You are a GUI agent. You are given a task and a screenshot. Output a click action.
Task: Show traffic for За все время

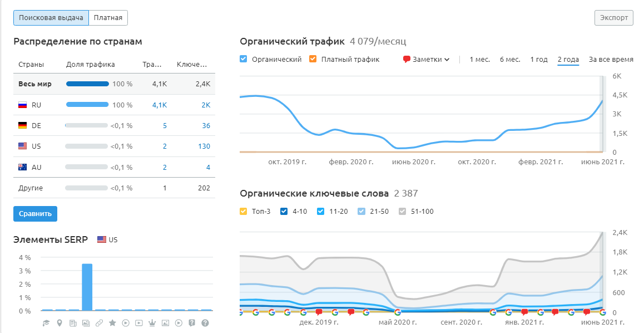pos(611,60)
